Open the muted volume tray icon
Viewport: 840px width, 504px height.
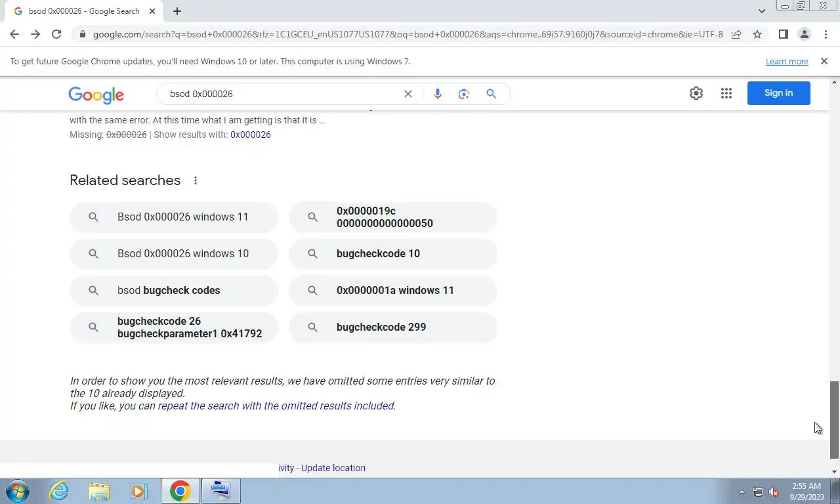[774, 492]
